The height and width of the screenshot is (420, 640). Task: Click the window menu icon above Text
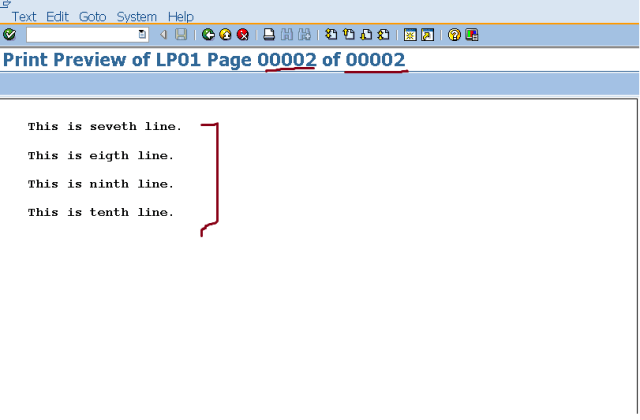click(x=5, y=4)
